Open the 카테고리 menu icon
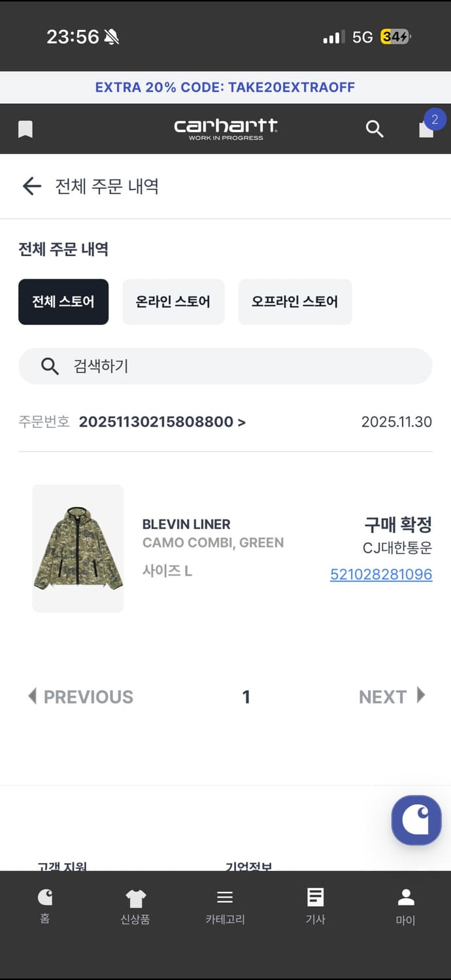 tap(225, 905)
